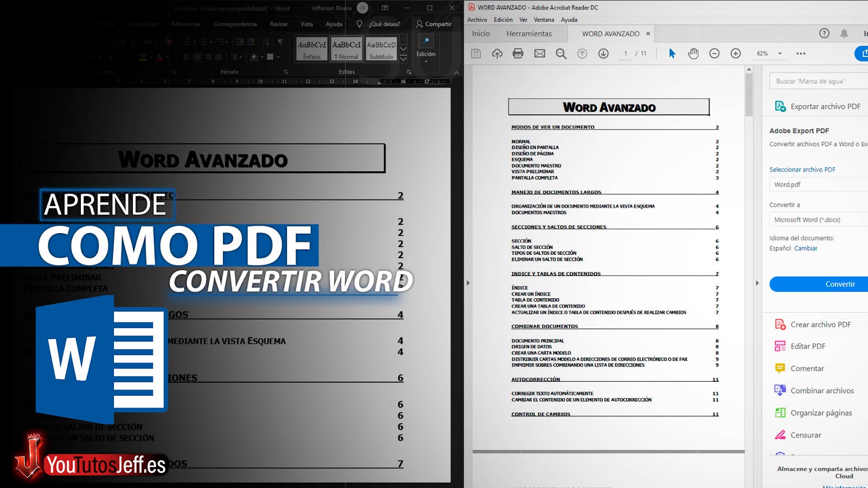The width and height of the screenshot is (868, 488).
Task: Open the Archivo menu in Acrobat
Action: click(477, 20)
